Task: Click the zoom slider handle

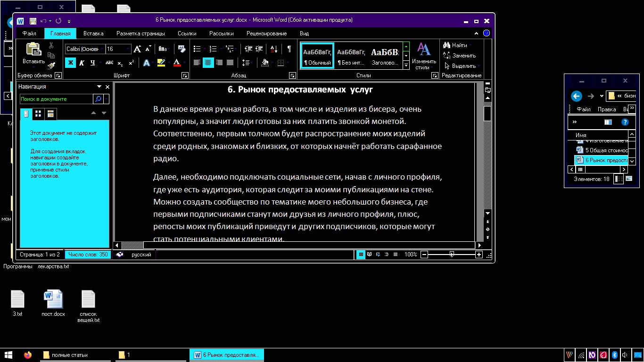Action: (x=452, y=255)
